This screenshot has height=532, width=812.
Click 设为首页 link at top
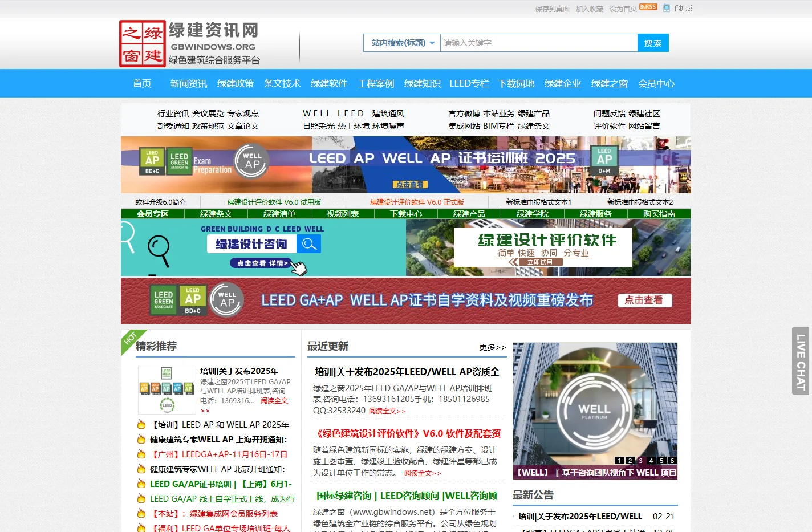(x=623, y=9)
